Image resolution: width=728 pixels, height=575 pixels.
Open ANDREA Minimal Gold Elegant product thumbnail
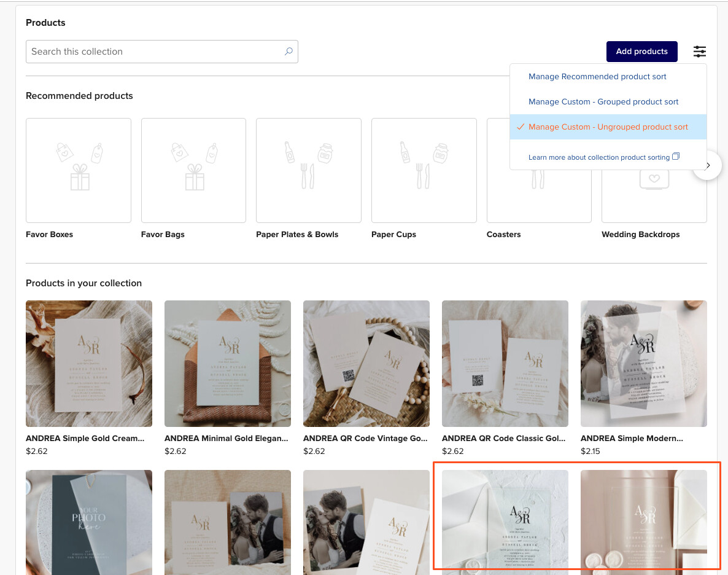pyautogui.click(x=228, y=364)
